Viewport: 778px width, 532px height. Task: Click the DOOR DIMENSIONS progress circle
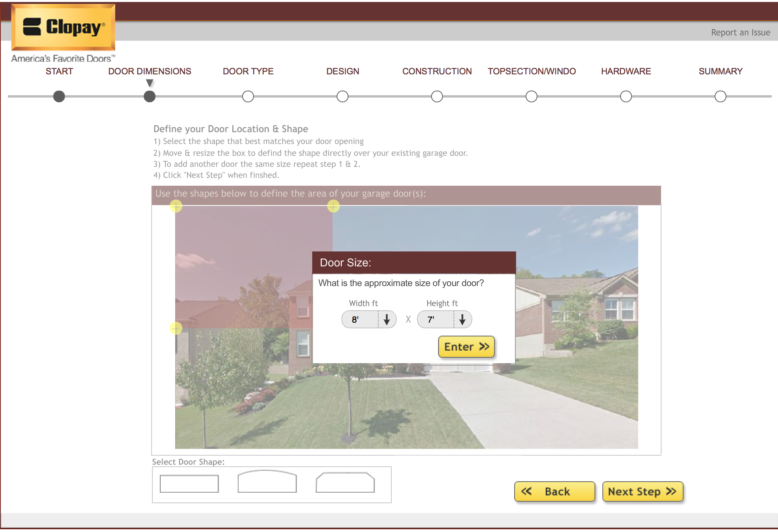point(150,96)
